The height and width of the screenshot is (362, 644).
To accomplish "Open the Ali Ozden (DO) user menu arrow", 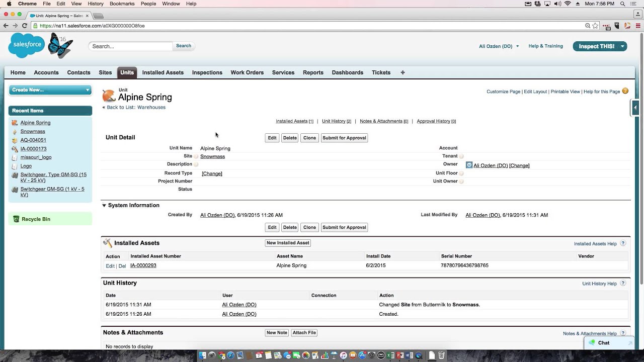I will coord(517,46).
